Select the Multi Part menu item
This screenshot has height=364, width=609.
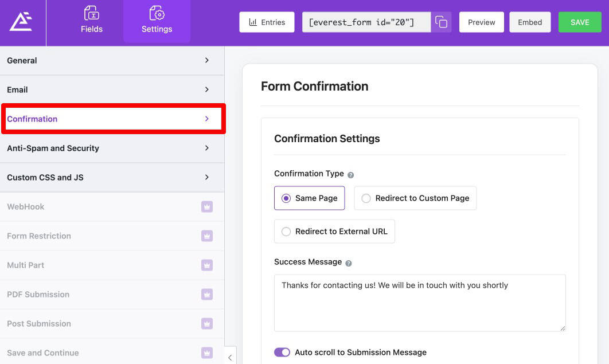(112, 265)
